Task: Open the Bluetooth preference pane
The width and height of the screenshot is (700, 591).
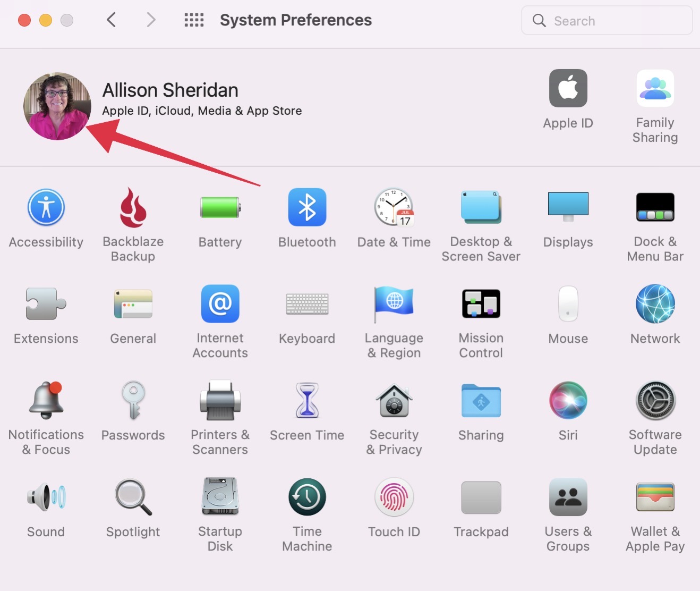Action: tap(307, 208)
